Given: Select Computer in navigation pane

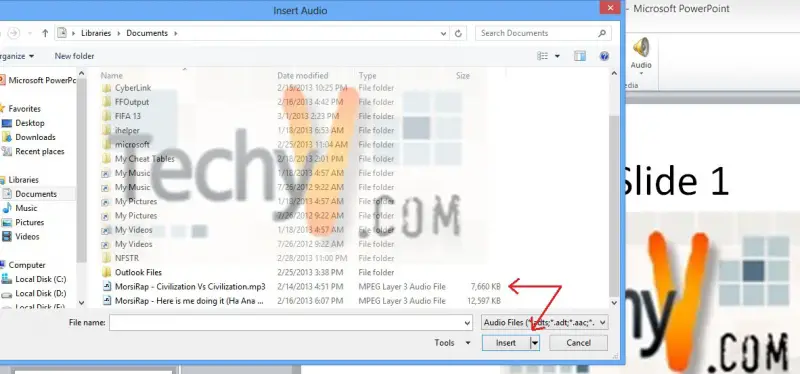Looking at the screenshot, I should click(27, 265).
